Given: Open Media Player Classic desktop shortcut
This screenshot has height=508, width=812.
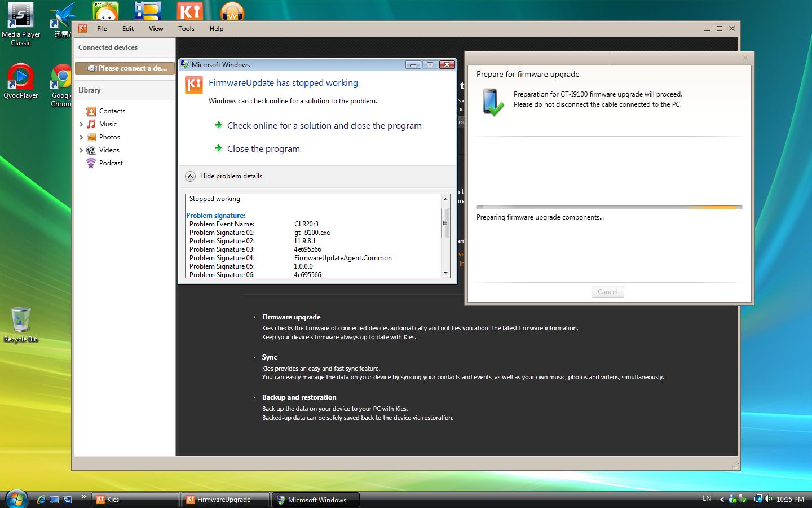Looking at the screenshot, I should tap(20, 24).
